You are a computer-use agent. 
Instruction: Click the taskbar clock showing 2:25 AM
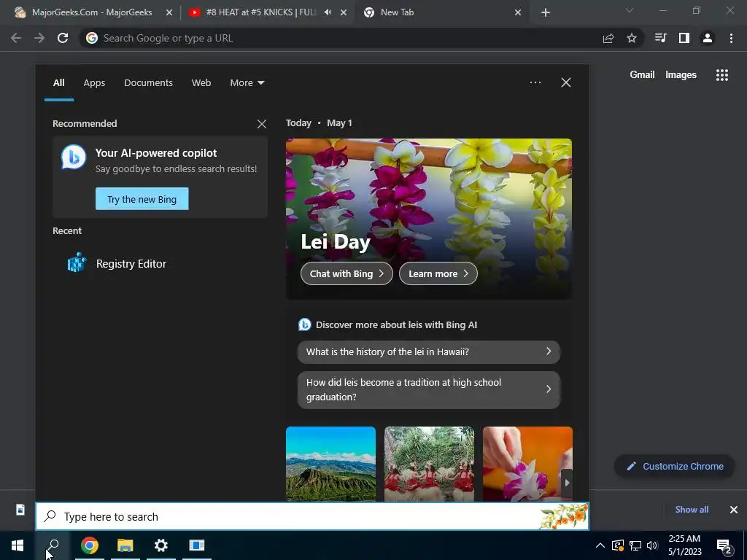(x=684, y=545)
